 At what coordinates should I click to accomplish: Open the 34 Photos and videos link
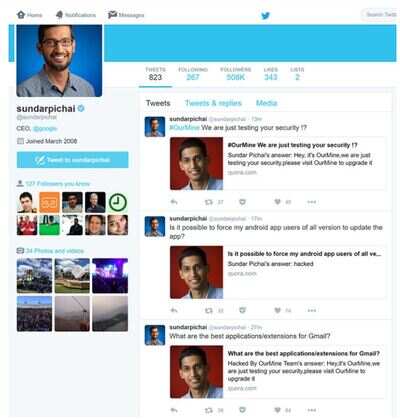click(55, 251)
